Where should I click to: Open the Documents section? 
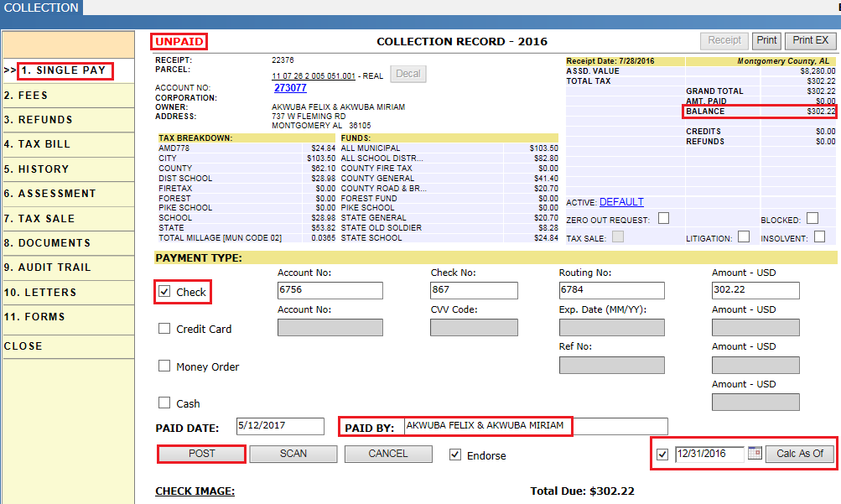pyautogui.click(x=69, y=243)
